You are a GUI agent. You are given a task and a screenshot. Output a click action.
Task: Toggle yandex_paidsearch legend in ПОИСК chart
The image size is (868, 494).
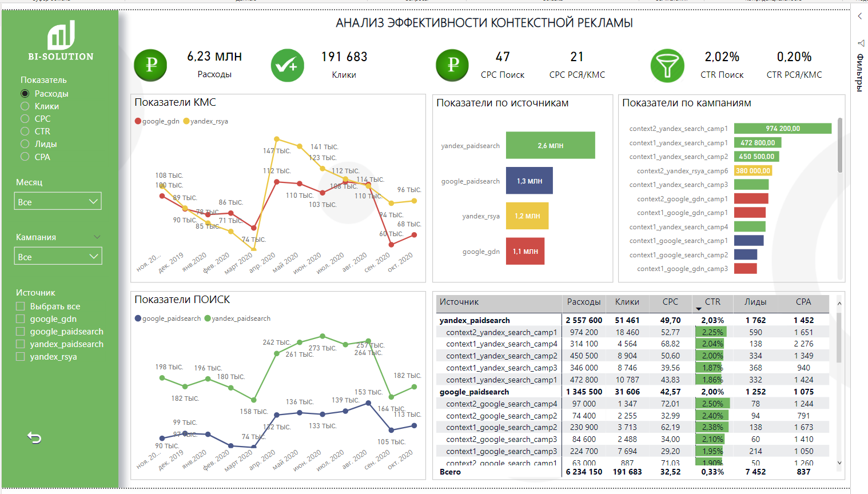coord(237,318)
